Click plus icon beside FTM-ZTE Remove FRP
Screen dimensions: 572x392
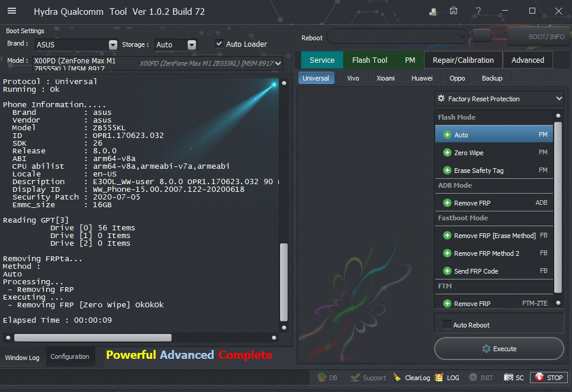(x=447, y=303)
